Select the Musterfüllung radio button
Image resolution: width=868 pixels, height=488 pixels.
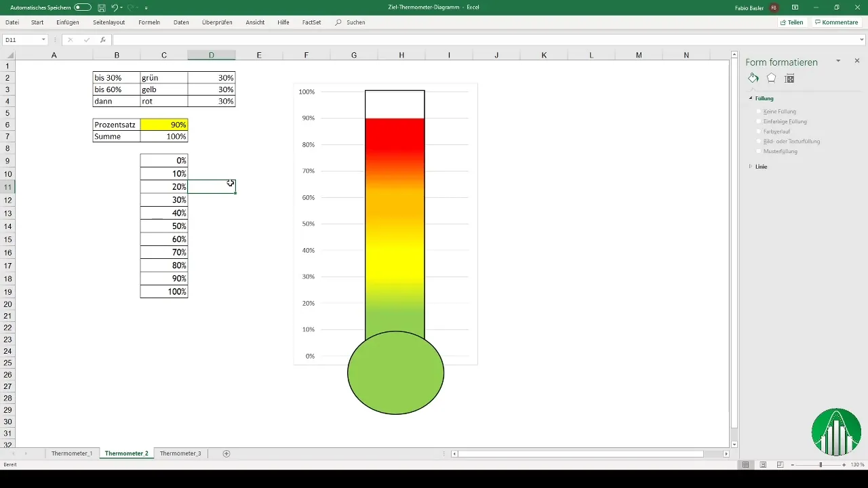click(x=759, y=151)
